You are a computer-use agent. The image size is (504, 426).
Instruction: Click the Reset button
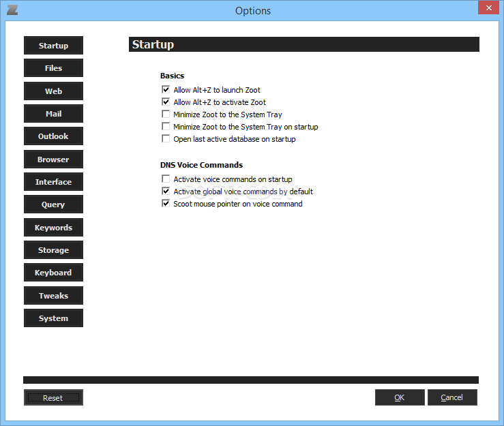pyautogui.click(x=53, y=397)
